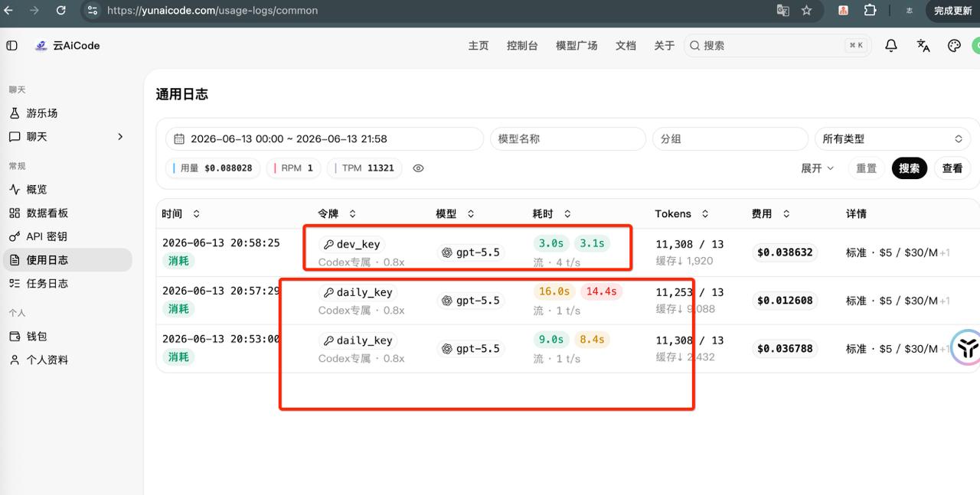Viewport: 980px width, 495px height.
Task: Open 模型广场 in top navigation
Action: pyautogui.click(x=577, y=46)
